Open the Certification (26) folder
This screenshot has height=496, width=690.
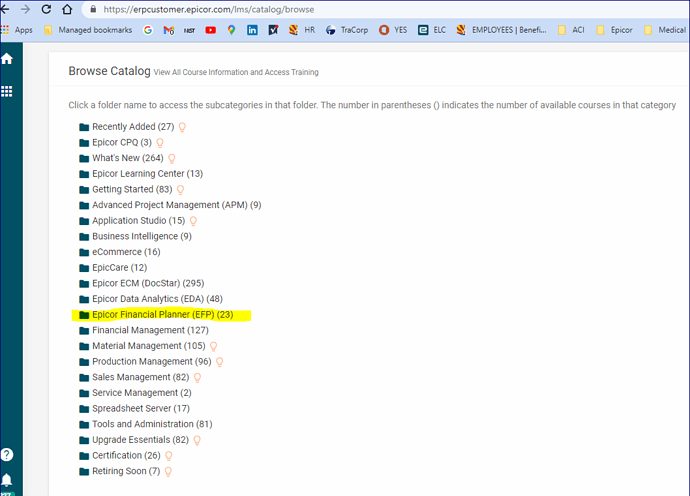[x=120, y=456]
